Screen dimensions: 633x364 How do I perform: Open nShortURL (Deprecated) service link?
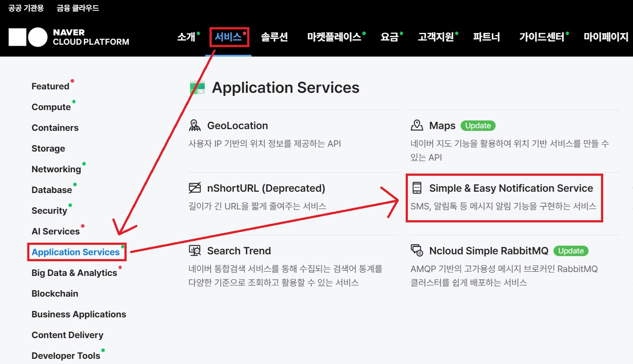tap(266, 188)
